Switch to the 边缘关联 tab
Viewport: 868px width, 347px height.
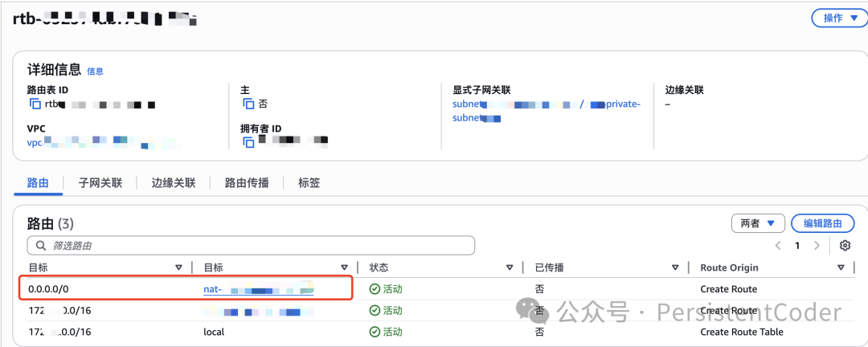tap(174, 183)
